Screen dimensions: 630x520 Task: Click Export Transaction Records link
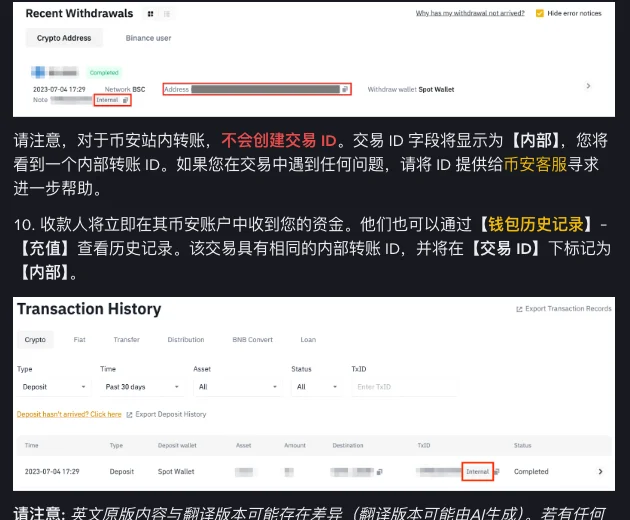[x=564, y=309]
